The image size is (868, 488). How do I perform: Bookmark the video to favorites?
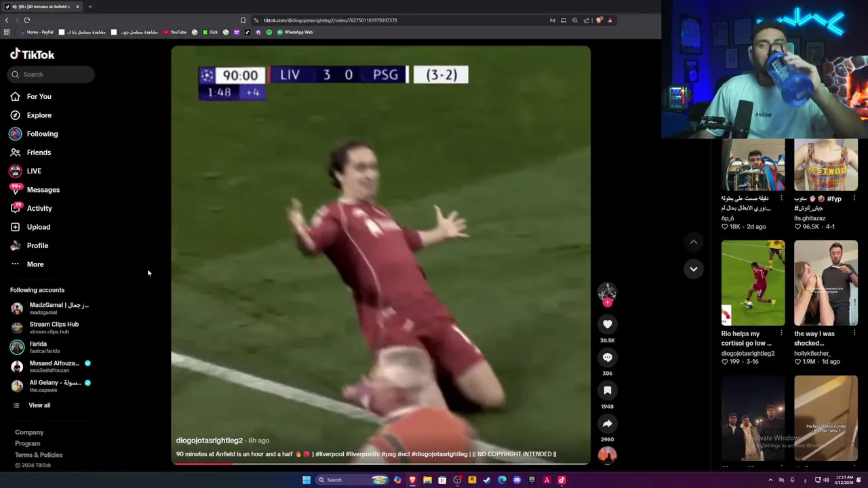(x=608, y=390)
